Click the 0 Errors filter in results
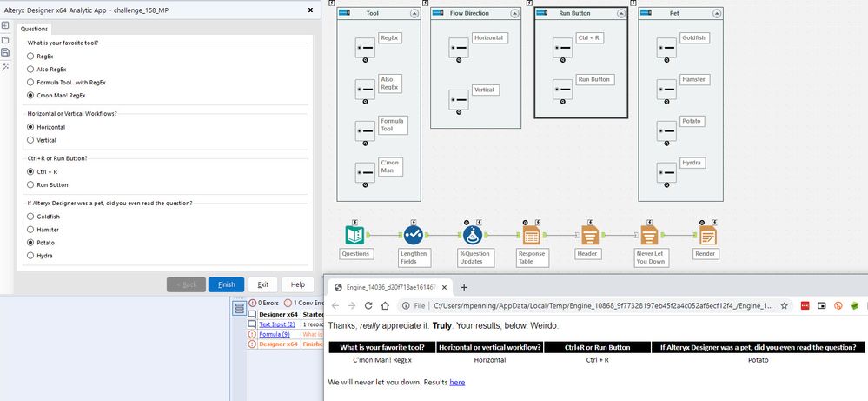 tap(263, 303)
